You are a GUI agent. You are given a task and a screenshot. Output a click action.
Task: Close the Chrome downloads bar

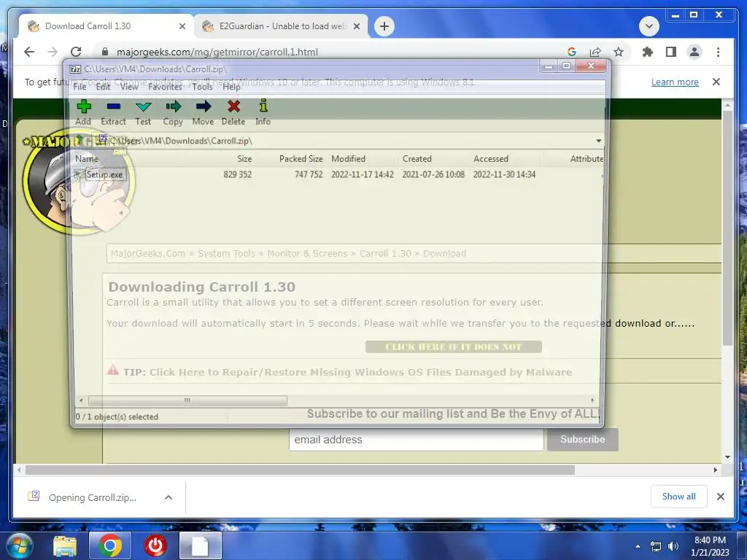click(720, 497)
